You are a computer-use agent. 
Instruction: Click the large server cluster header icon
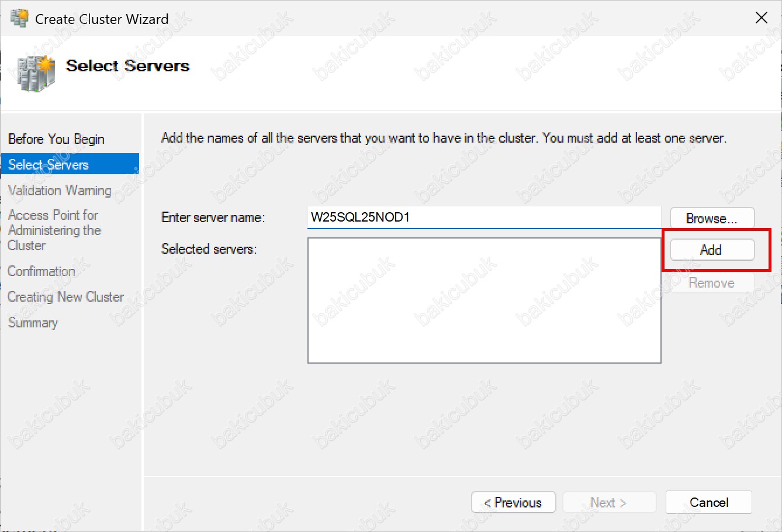click(36, 73)
